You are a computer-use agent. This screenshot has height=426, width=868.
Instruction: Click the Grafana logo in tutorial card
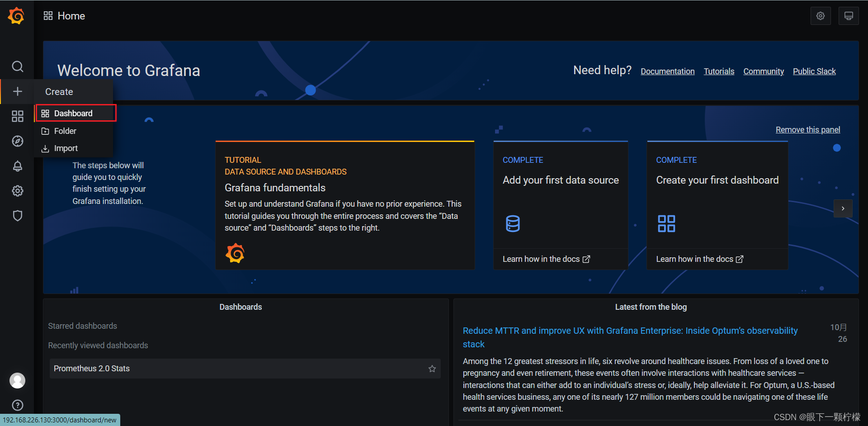coord(235,253)
